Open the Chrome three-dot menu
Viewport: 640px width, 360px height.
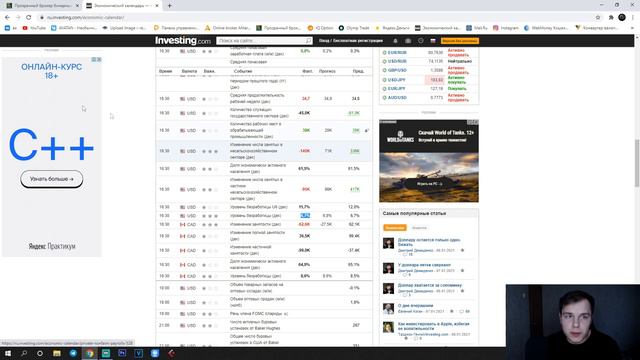pyautogui.click(x=633, y=18)
